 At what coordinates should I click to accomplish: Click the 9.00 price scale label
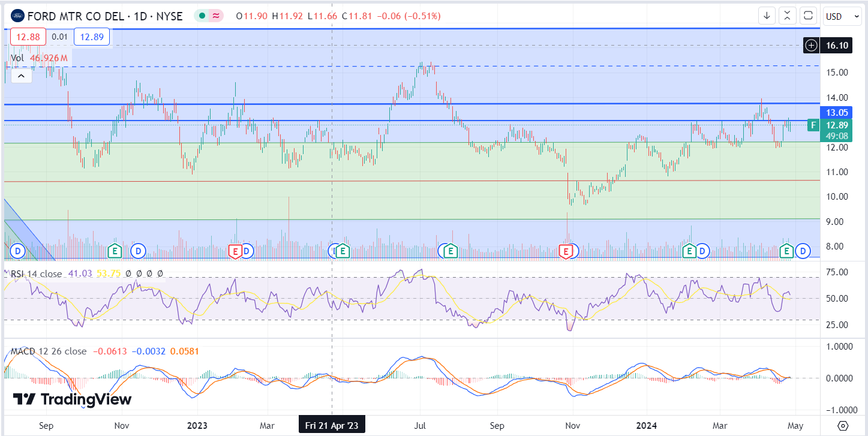coord(836,222)
